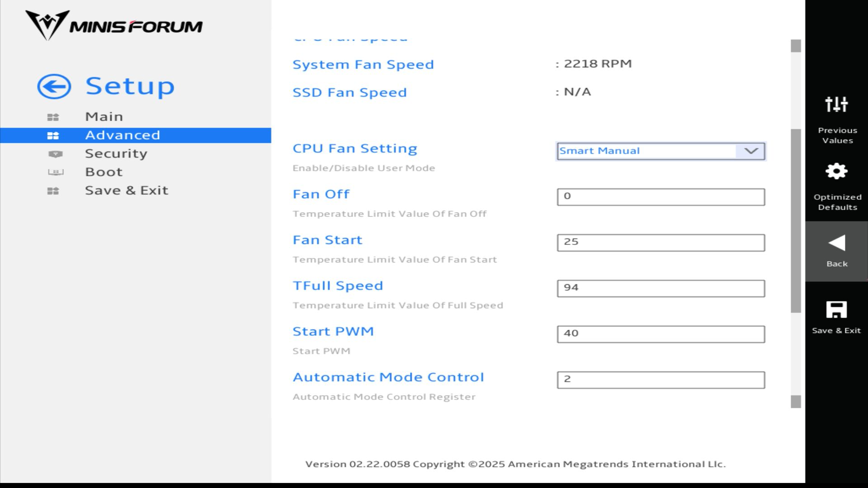Click the Fan Off temperature field
This screenshot has width=868, height=488.
point(660,197)
